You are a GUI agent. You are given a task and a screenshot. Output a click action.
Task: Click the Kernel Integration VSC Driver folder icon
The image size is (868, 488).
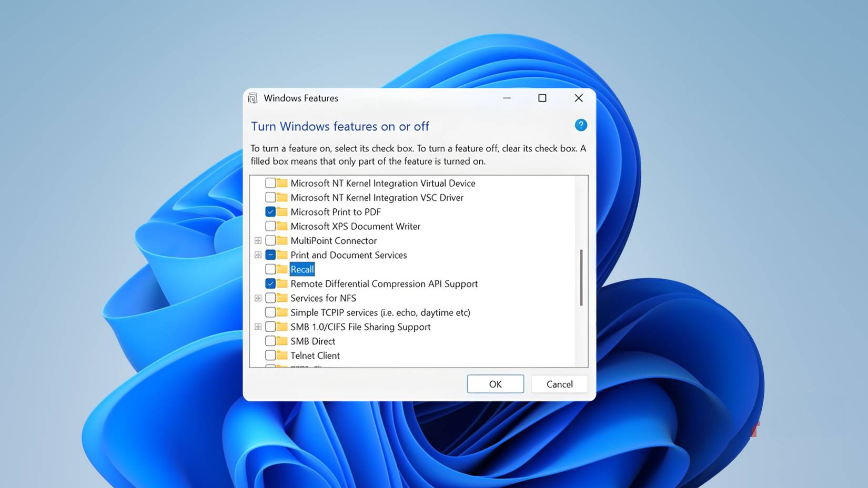coord(282,198)
